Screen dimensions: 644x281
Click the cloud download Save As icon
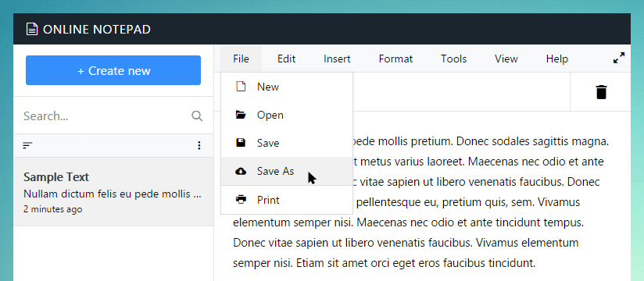tap(241, 171)
